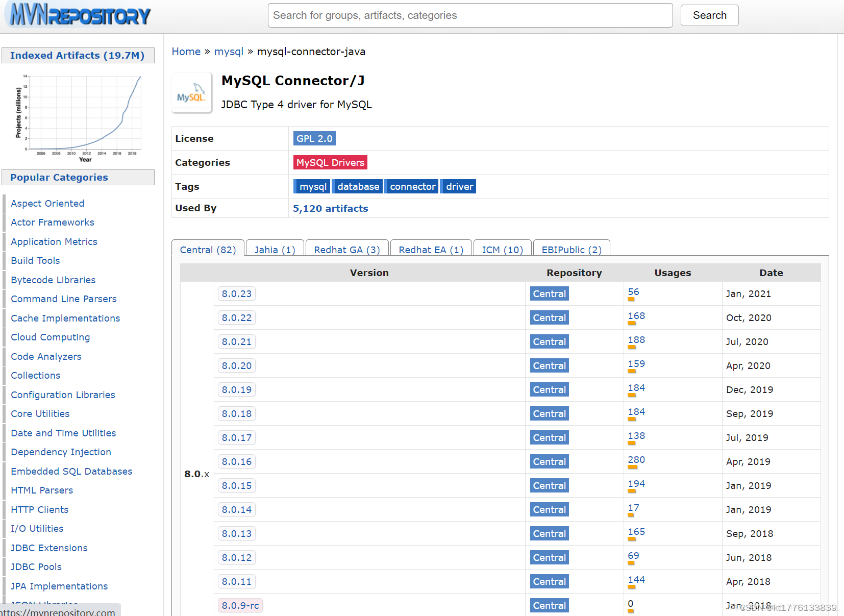This screenshot has height=616, width=844.
Task: Open the 194 usages link for 8.0.15
Action: coord(636,484)
